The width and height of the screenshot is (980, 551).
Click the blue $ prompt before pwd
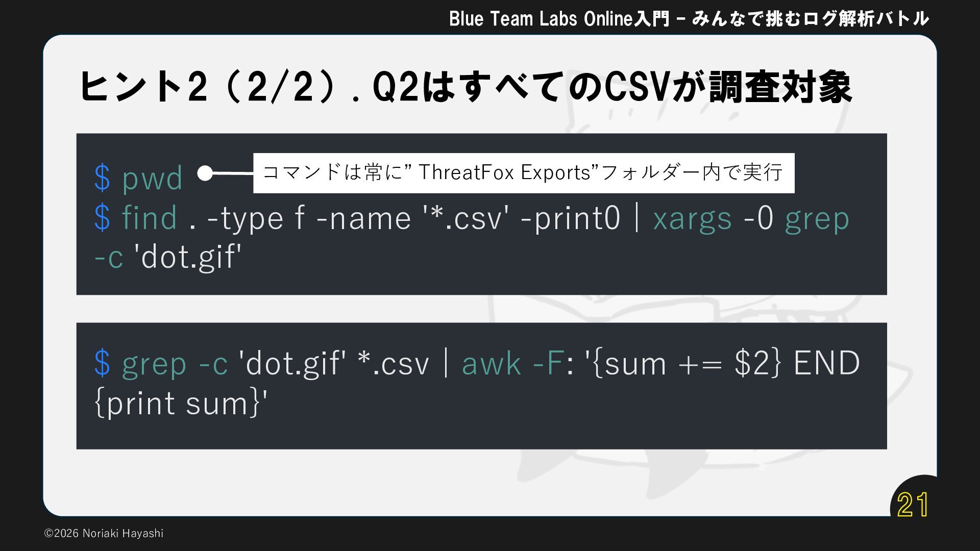point(102,178)
